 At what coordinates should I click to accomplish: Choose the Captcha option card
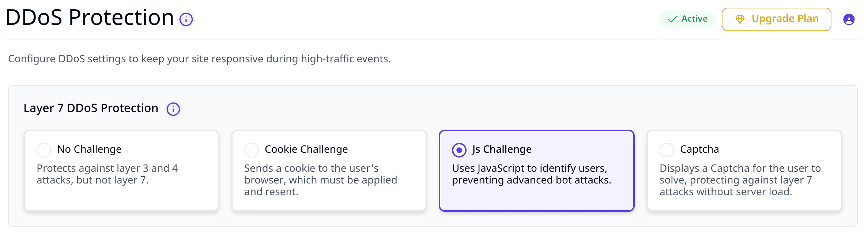click(744, 171)
